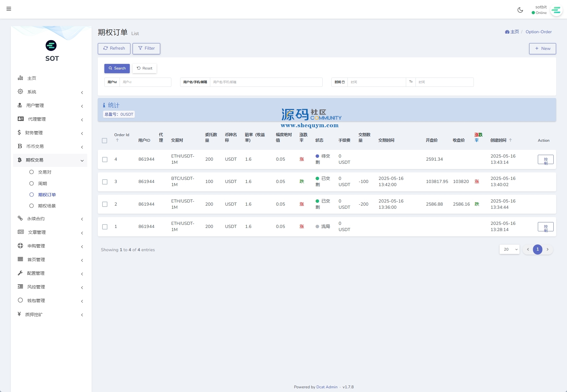Click the Order Id sort arrow icon
The image size is (567, 392).
[x=117, y=140]
